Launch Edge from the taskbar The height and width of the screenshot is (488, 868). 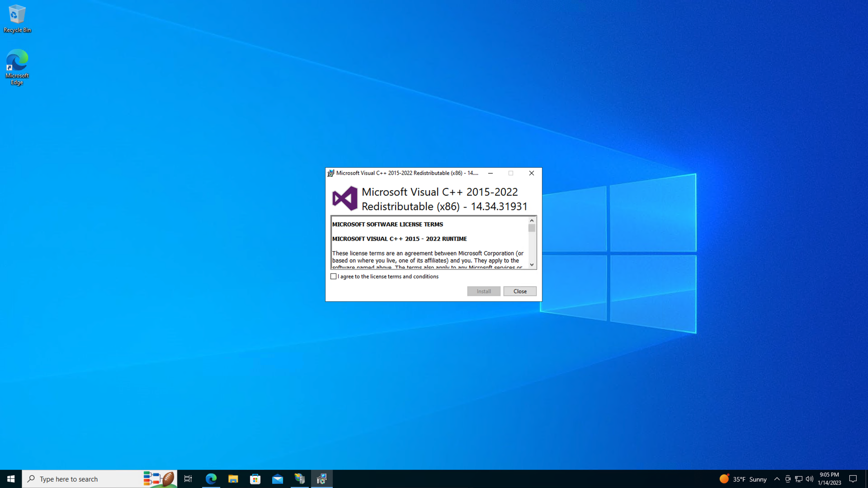point(211,479)
